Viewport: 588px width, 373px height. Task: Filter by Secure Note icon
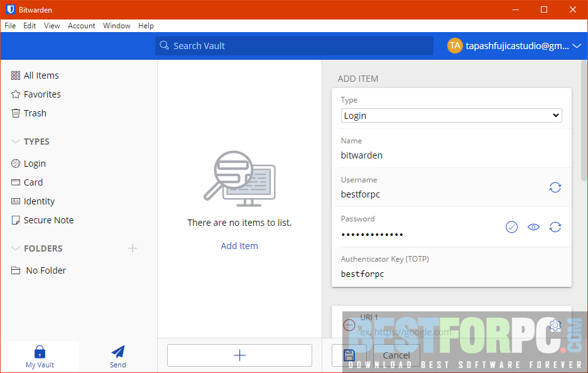click(x=15, y=220)
